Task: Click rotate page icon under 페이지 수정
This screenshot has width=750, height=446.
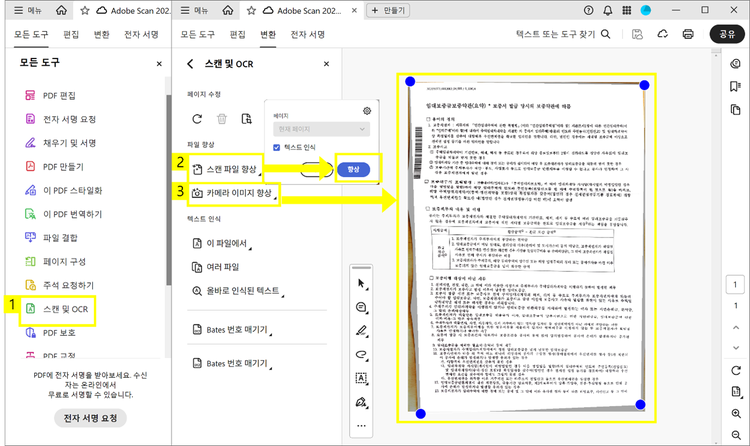Action: pyautogui.click(x=197, y=119)
